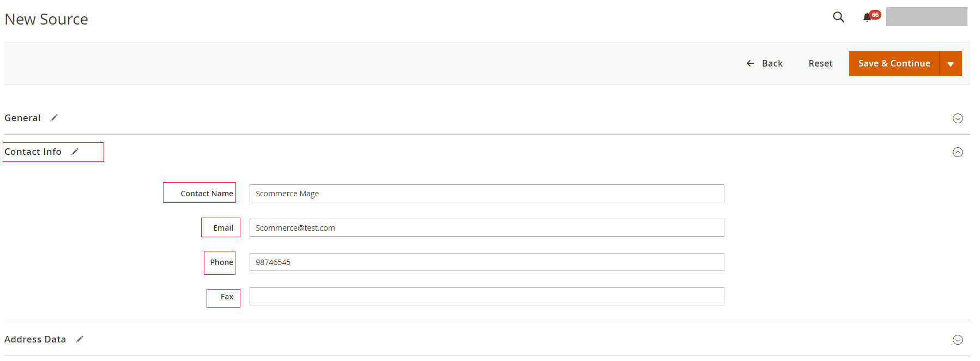980x361 pixels.
Task: Open the notifications bell icon
Action: 867,17
